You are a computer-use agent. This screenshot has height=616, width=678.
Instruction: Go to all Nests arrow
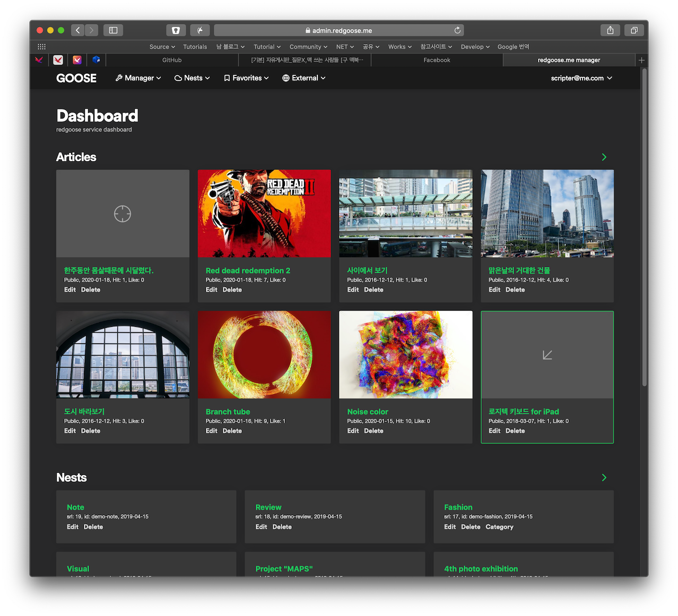604,478
